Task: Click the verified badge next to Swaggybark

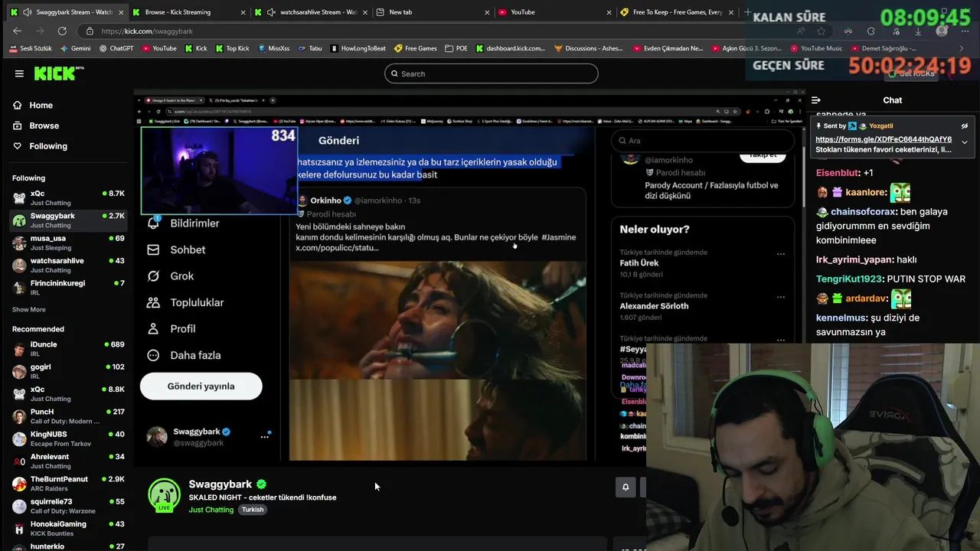Action: tap(262, 484)
